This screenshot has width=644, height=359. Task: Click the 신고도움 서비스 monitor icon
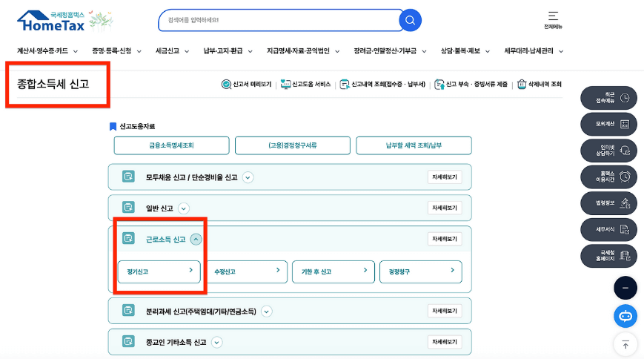point(285,85)
